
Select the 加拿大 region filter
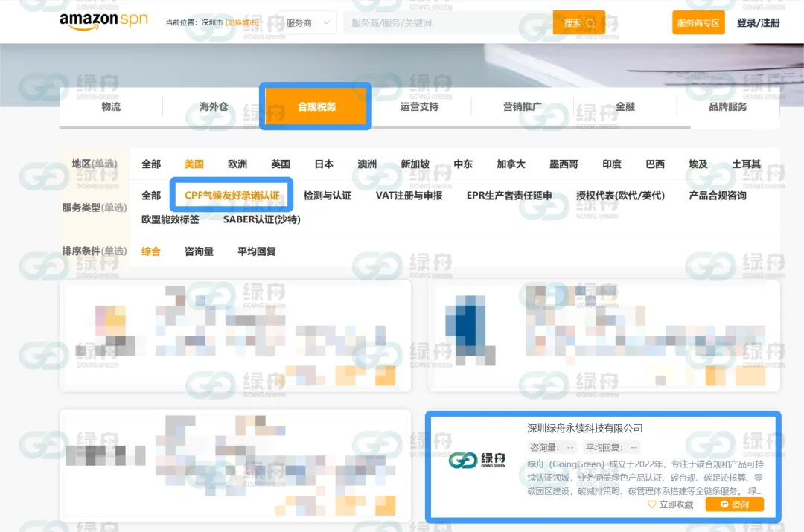tap(511, 164)
